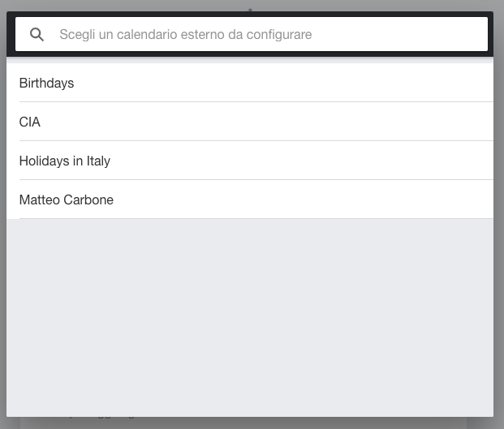Click the empty gray area below the list
The image size is (504, 429).
[x=250, y=316]
